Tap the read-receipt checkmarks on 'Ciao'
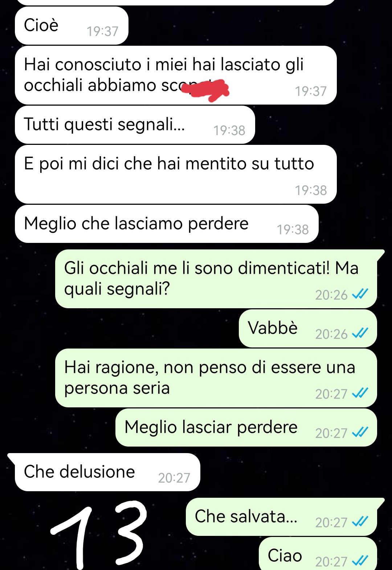392x570 pixels. [360, 561]
